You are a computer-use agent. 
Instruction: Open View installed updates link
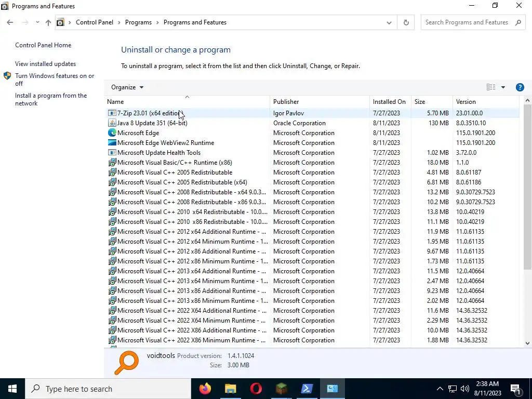[x=46, y=64]
